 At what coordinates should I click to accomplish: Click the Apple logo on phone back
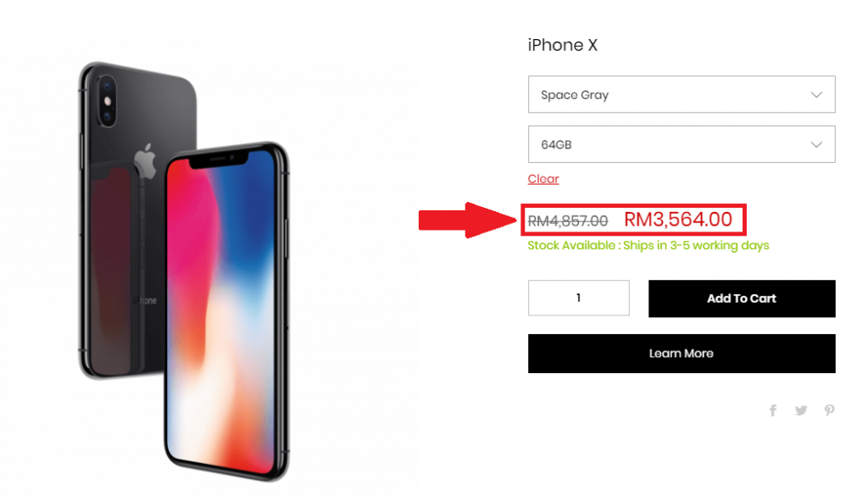tap(146, 160)
